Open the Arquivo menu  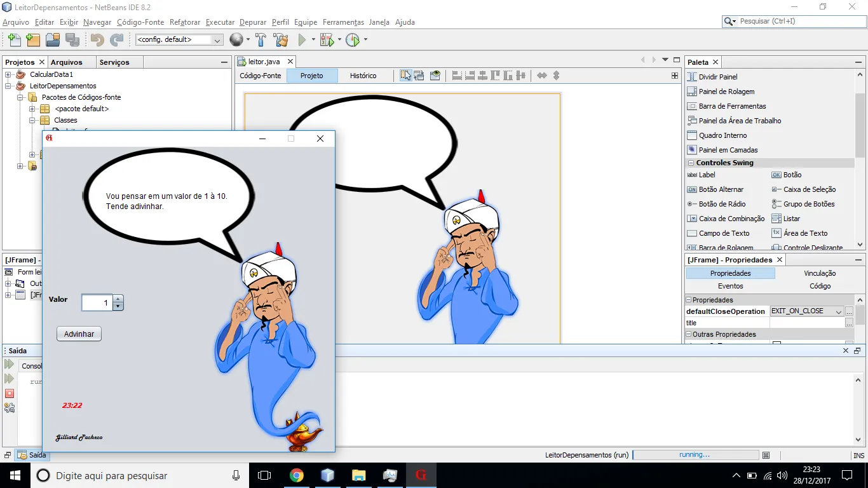click(16, 22)
